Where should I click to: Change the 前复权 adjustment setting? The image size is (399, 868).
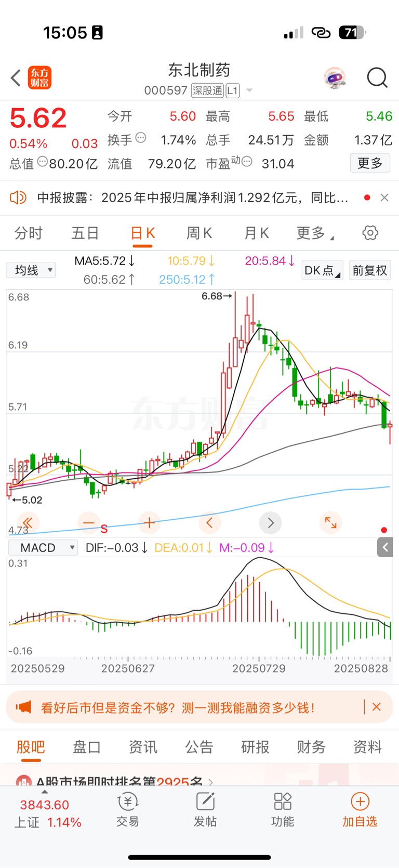[x=370, y=270]
